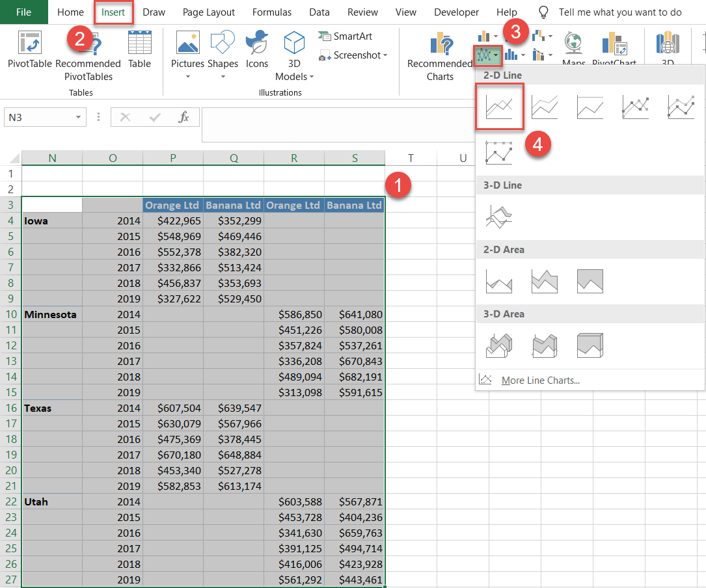
Task: Click the Minnesota cell
Action: tap(52, 314)
